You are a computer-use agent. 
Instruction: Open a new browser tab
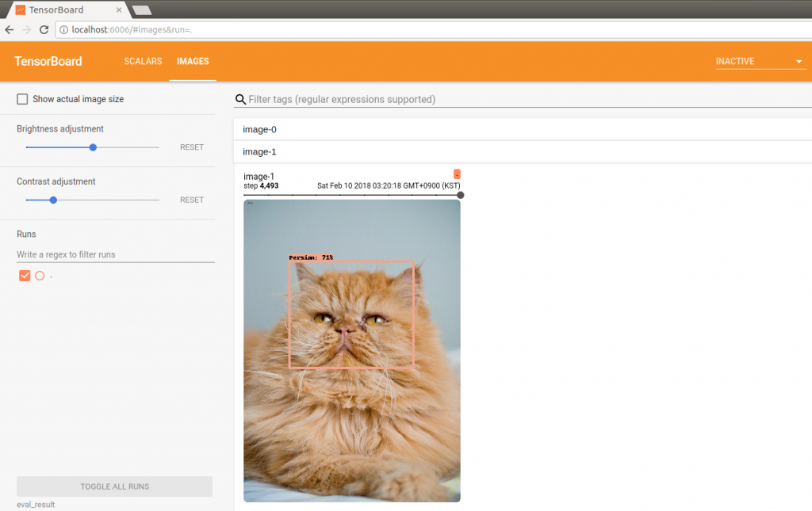[x=142, y=10]
